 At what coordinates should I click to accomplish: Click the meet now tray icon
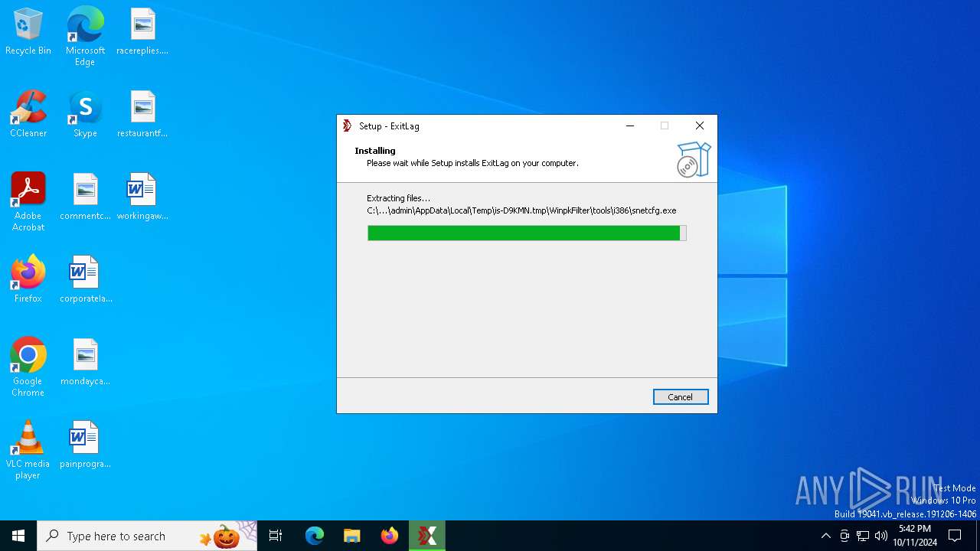(x=844, y=536)
